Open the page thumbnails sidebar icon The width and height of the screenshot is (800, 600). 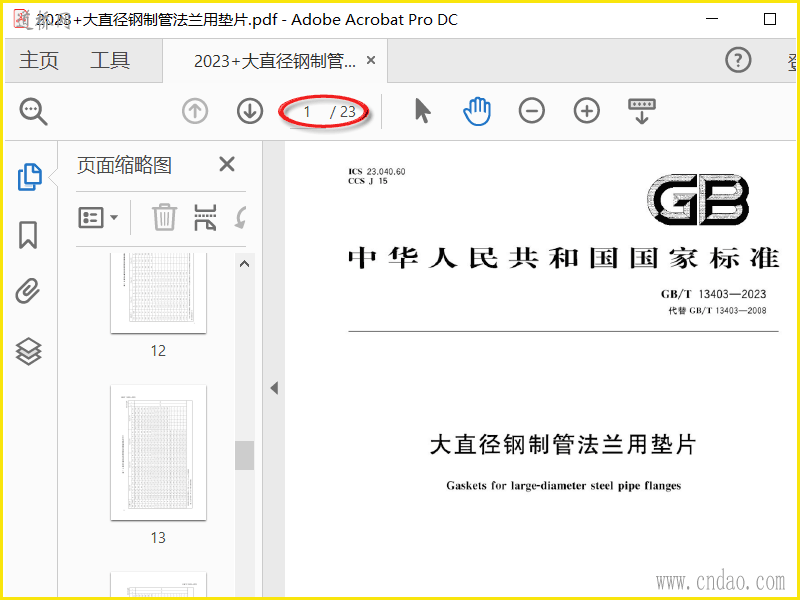point(30,177)
